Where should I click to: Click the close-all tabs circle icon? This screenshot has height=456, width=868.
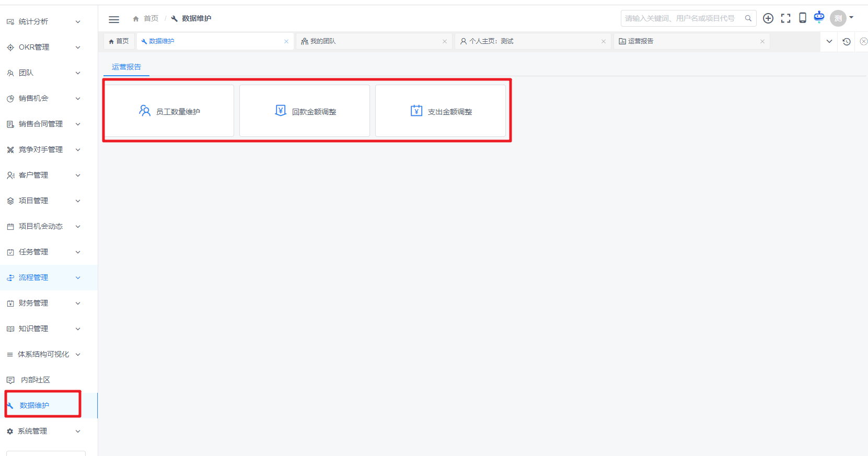coord(864,41)
